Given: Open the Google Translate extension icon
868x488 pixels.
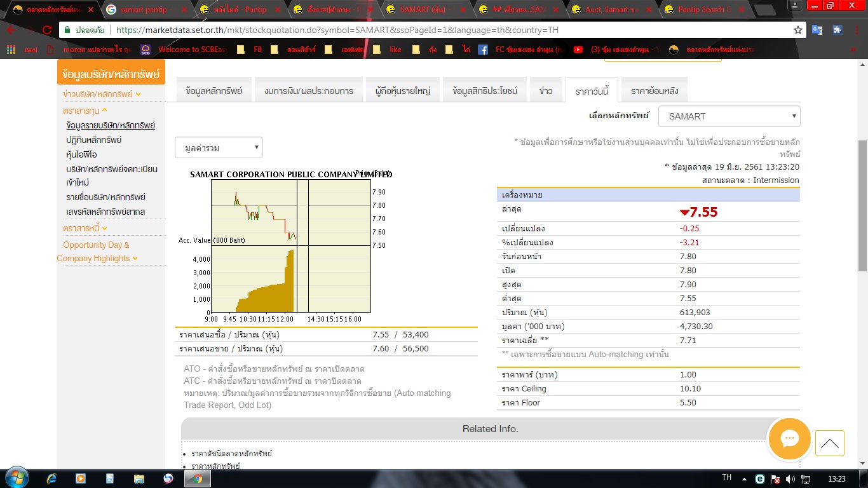Looking at the screenshot, I should (x=817, y=30).
